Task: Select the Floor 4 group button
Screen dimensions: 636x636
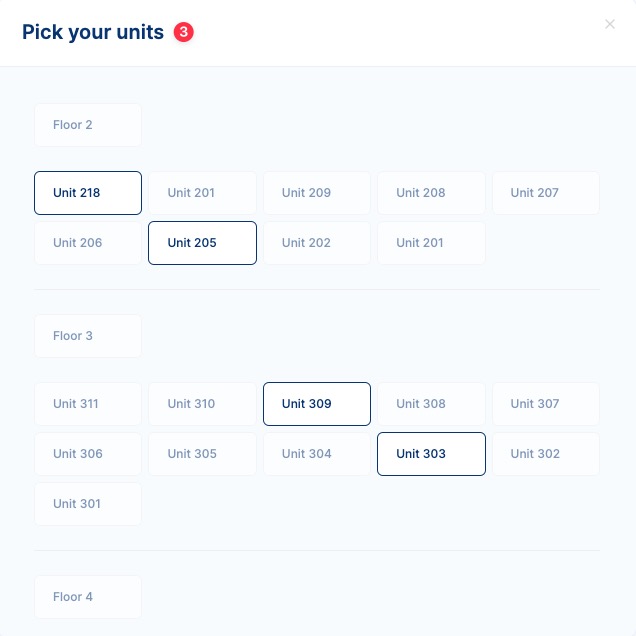Action: coord(88,597)
